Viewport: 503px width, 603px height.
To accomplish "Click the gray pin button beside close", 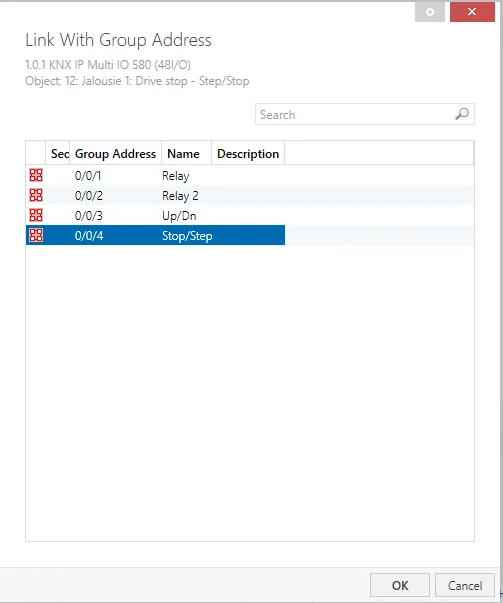I will [430, 12].
